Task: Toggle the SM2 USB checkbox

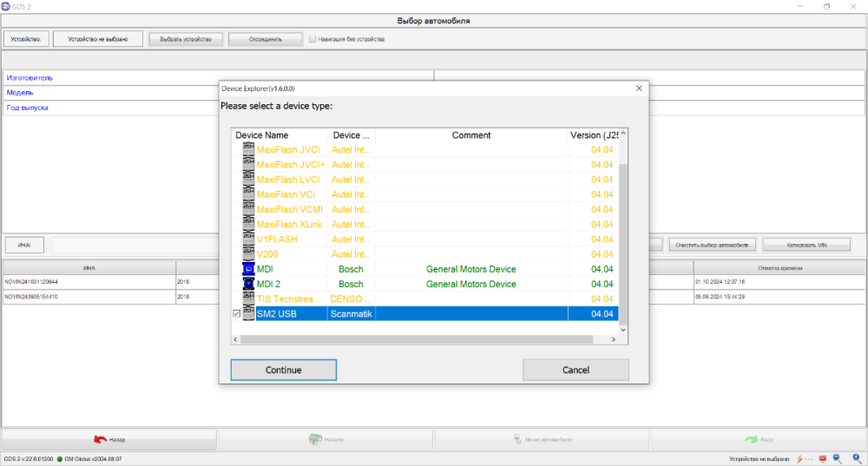Action: pyautogui.click(x=236, y=314)
